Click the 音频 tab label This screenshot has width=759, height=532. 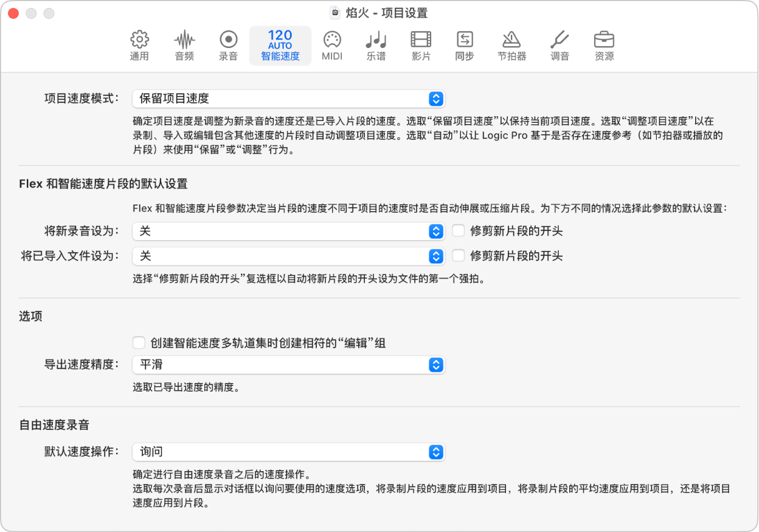tap(184, 57)
